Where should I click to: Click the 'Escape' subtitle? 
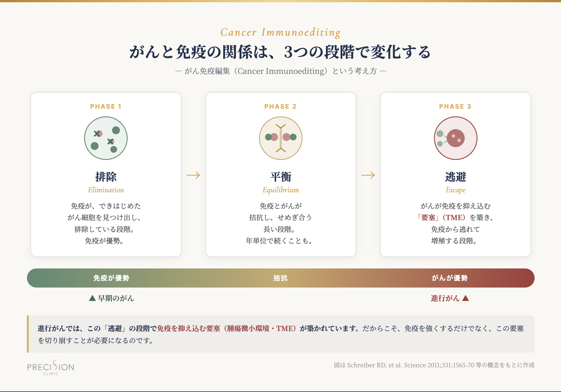tap(455, 190)
